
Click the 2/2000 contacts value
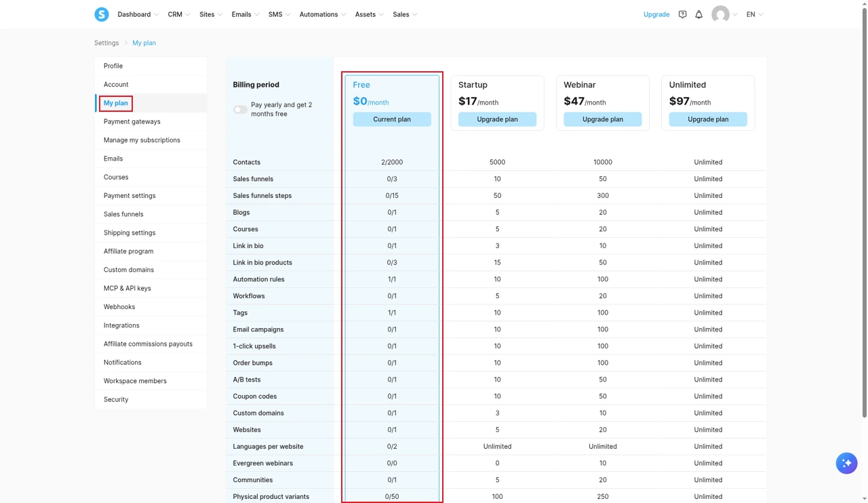(392, 162)
